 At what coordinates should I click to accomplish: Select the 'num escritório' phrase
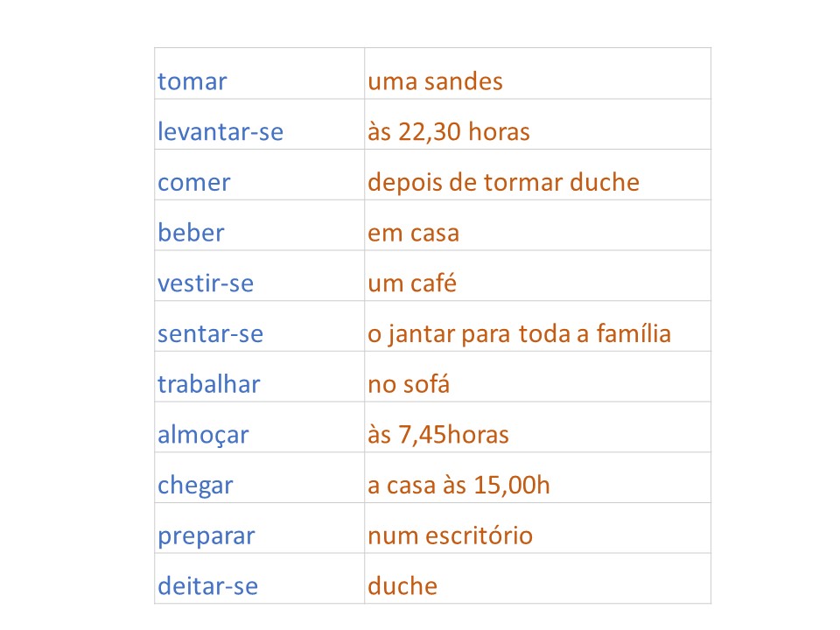pos(450,535)
